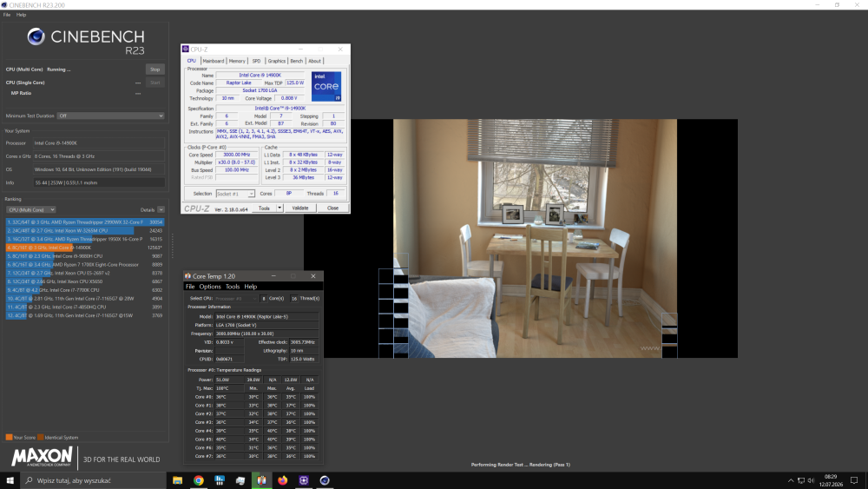This screenshot has width=868, height=489.
Task: Click Close button in CPU-Z footer
Action: (x=332, y=208)
